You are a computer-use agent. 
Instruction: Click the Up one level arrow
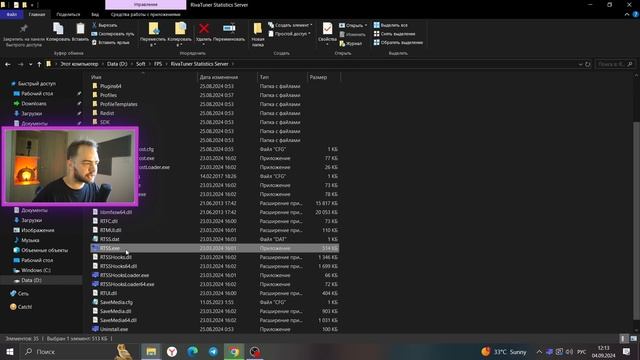coord(39,64)
